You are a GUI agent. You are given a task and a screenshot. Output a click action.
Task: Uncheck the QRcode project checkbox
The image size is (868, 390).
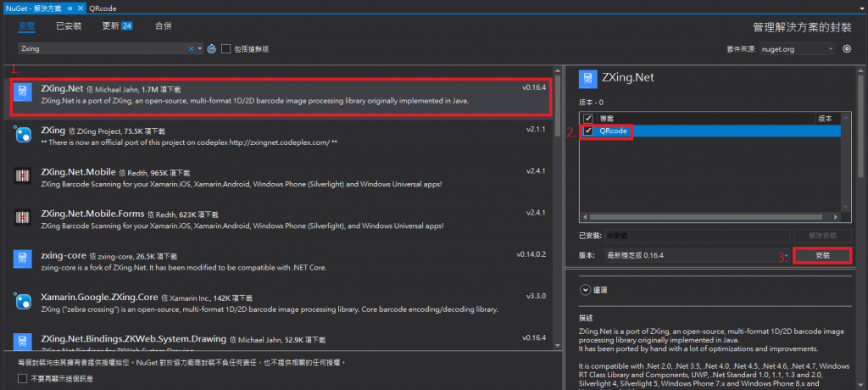tap(588, 131)
